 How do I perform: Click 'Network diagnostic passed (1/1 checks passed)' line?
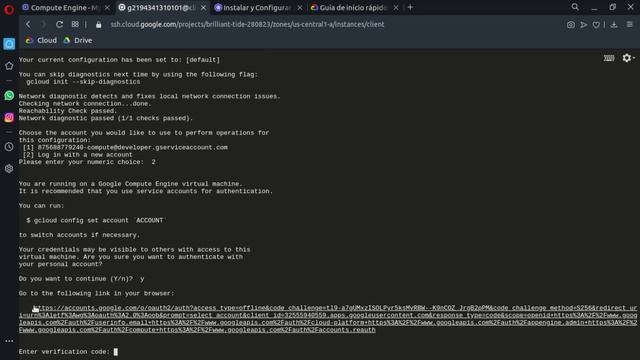coord(106,118)
